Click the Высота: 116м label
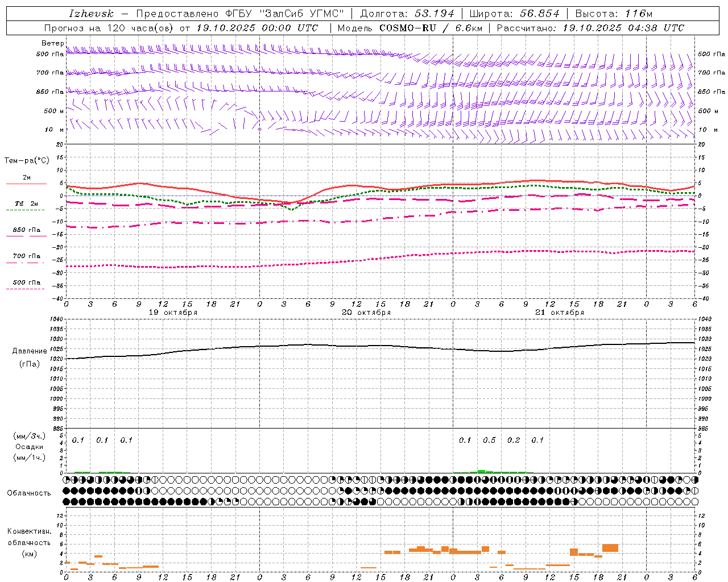The height and width of the screenshot is (582, 728). [614, 14]
